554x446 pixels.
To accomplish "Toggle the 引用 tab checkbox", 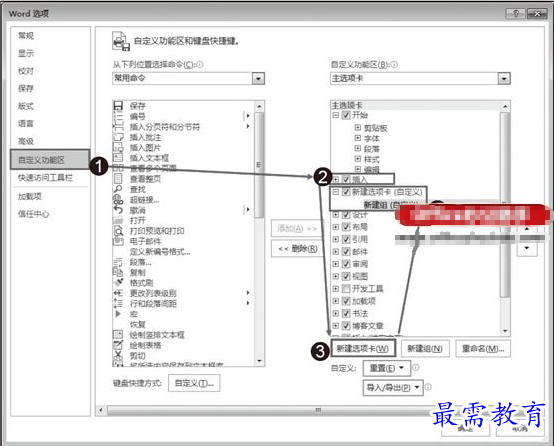I will (346, 239).
